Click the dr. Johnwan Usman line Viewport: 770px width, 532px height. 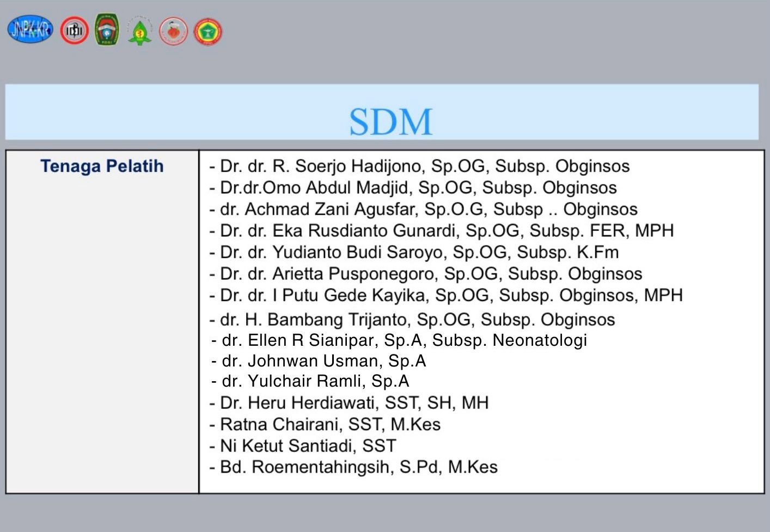pyautogui.click(x=319, y=361)
